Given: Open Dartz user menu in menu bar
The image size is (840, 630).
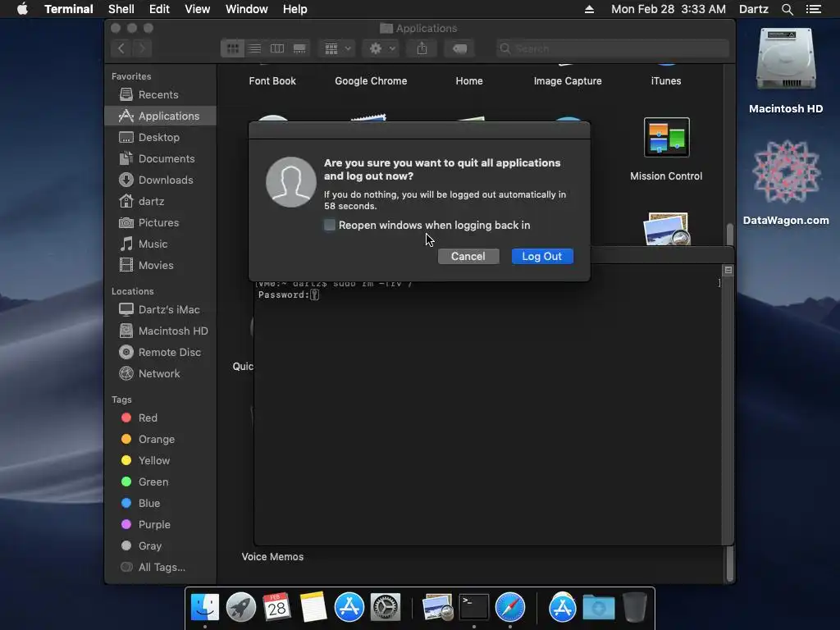Looking at the screenshot, I should tap(754, 9).
